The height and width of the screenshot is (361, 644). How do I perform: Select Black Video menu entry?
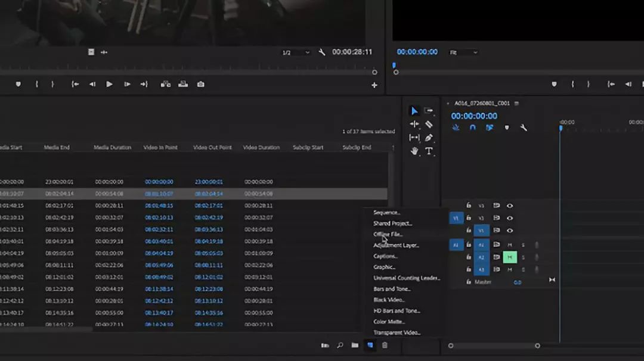(x=389, y=300)
